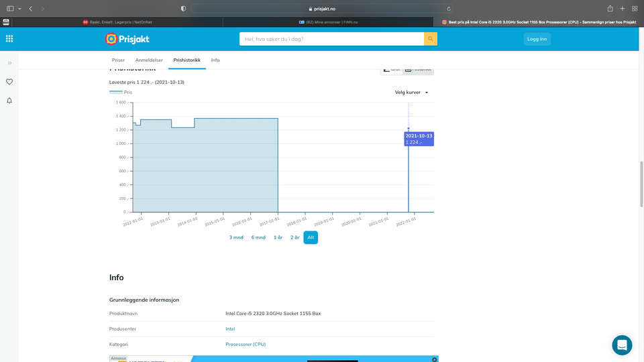Open the Prosessorer (CPU) category link
This screenshot has width=644, height=362.
(246, 344)
